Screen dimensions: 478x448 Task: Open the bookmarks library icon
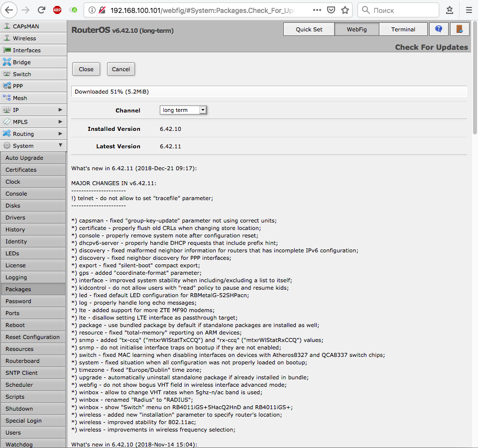click(x=450, y=10)
